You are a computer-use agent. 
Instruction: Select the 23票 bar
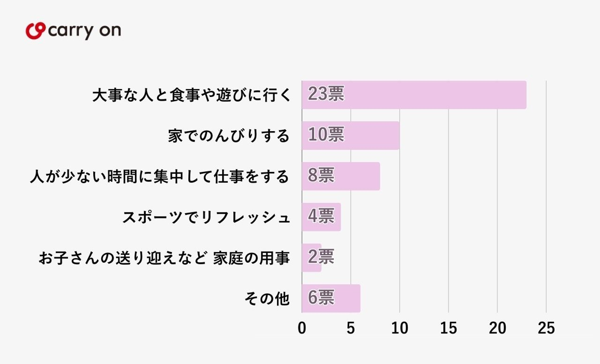(x=414, y=95)
